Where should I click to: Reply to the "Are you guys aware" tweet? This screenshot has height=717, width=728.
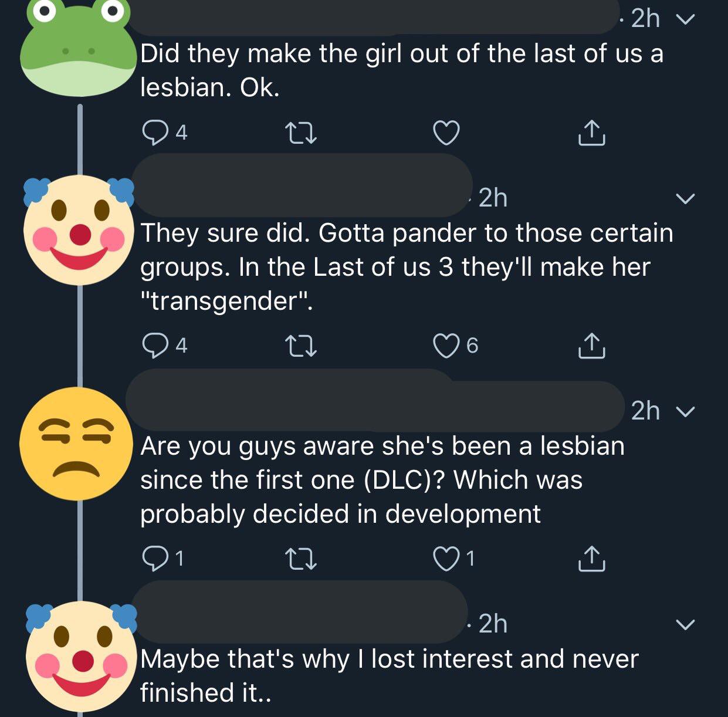tap(154, 558)
